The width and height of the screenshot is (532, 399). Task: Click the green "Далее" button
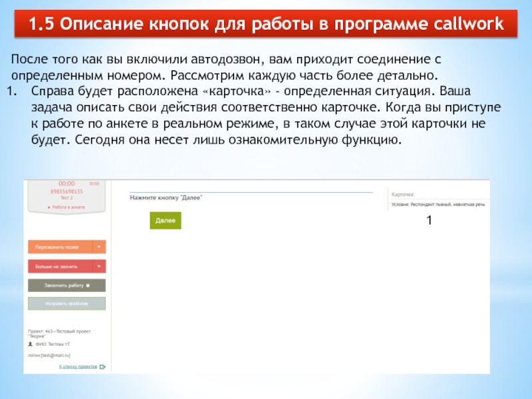coord(166,221)
